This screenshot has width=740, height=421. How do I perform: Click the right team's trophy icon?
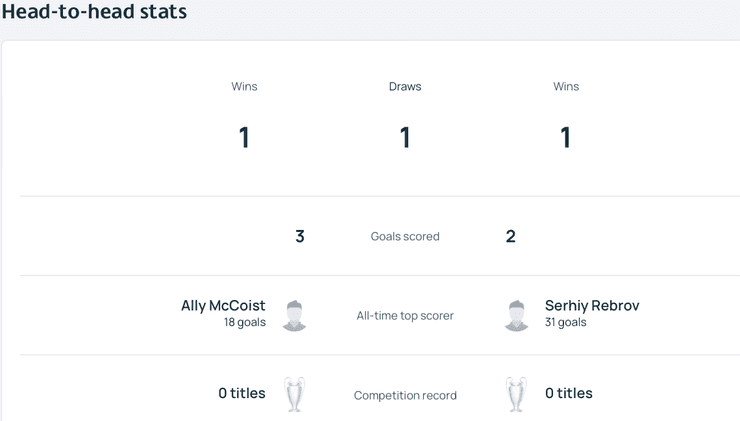(x=516, y=394)
